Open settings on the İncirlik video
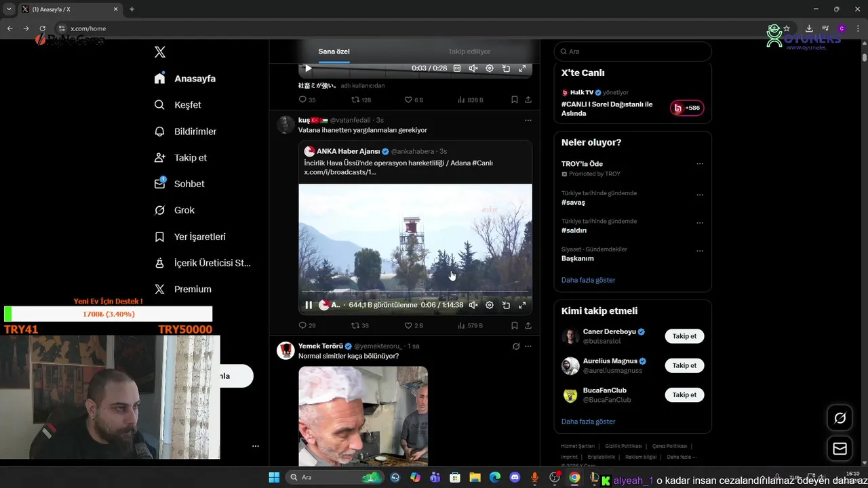This screenshot has height=488, width=868. coord(490,305)
